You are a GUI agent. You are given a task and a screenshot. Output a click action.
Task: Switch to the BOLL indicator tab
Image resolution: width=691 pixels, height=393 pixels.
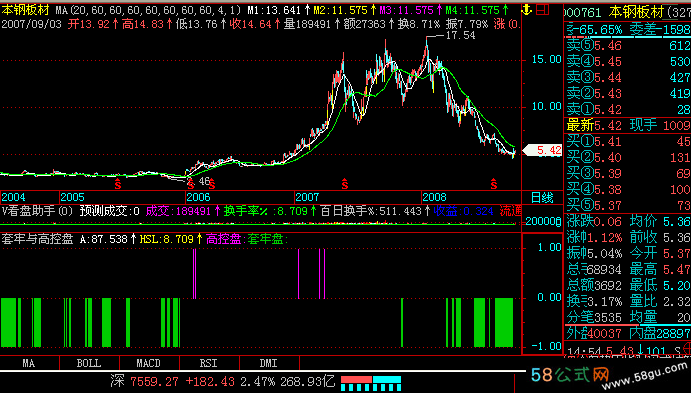click(89, 363)
